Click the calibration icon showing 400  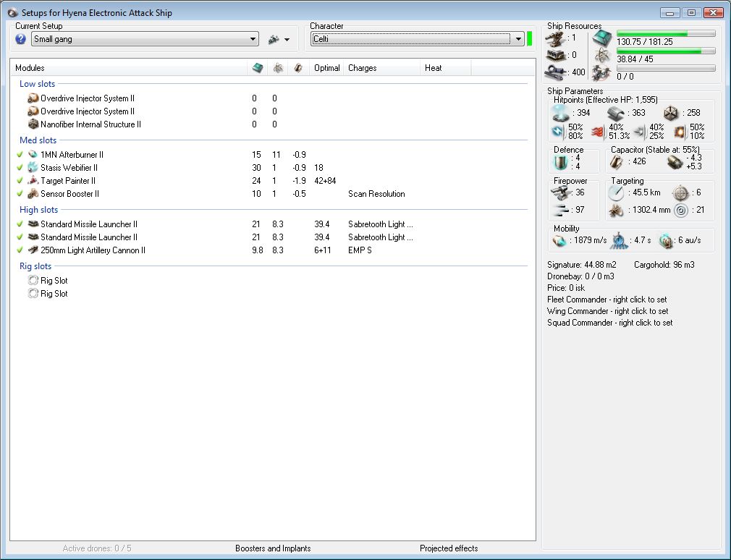coord(556,72)
